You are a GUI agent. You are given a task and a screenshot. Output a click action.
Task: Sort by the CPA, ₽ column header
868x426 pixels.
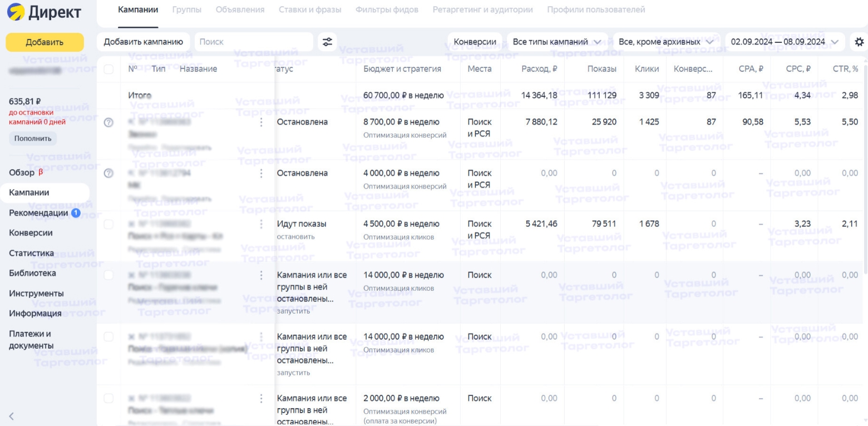(x=752, y=69)
